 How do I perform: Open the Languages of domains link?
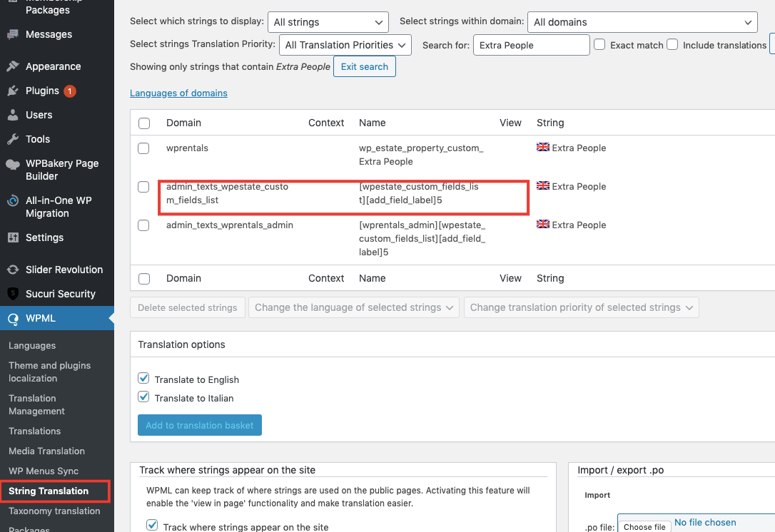pos(178,93)
